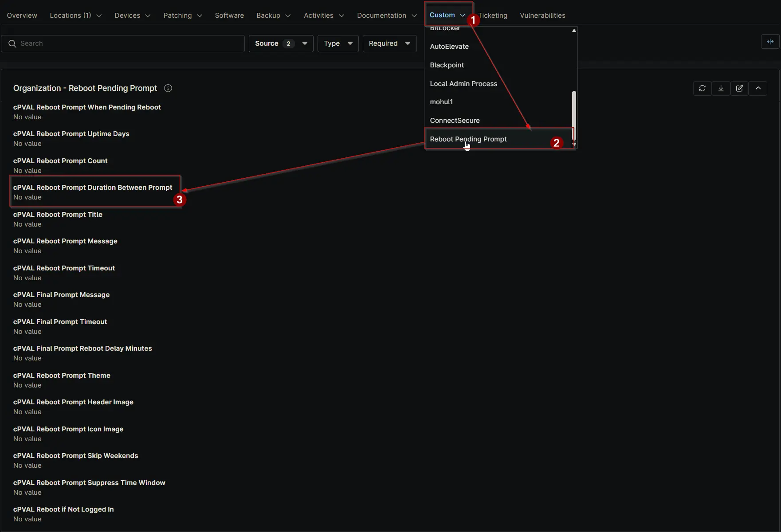Select AutoElevate from the Custom list
This screenshot has width=781, height=532.
pos(449,47)
